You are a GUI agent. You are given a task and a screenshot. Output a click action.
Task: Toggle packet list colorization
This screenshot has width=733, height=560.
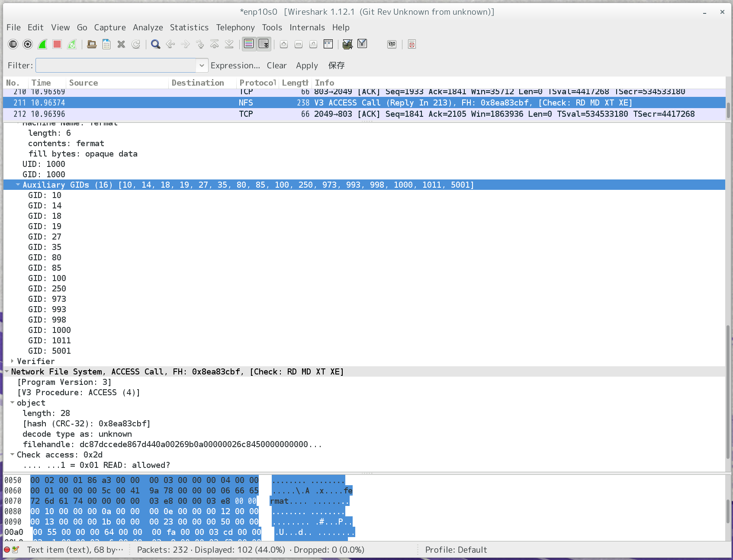(x=249, y=44)
